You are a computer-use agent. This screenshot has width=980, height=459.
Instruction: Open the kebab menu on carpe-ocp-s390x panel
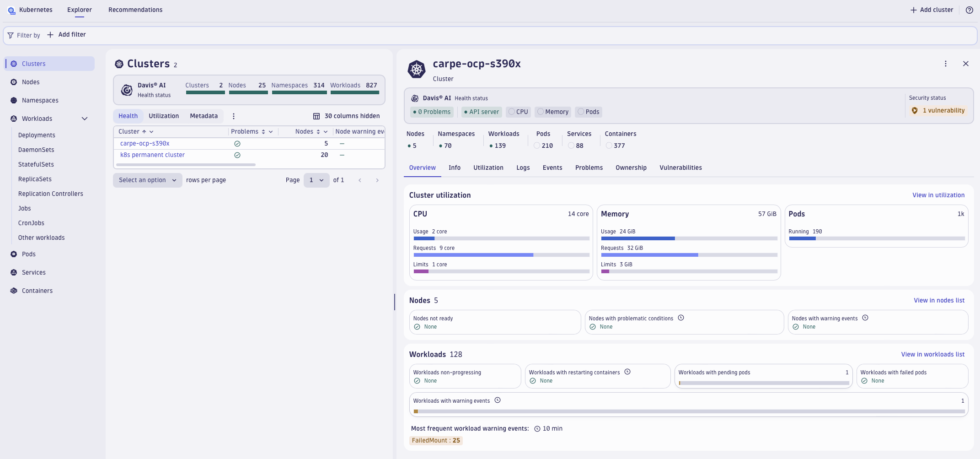946,64
